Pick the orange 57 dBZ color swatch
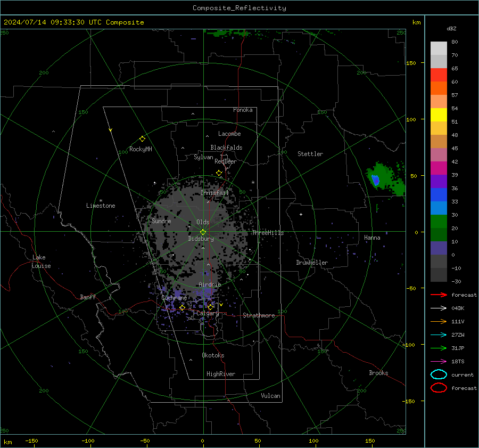The height and width of the screenshot is (448, 479). click(x=439, y=88)
